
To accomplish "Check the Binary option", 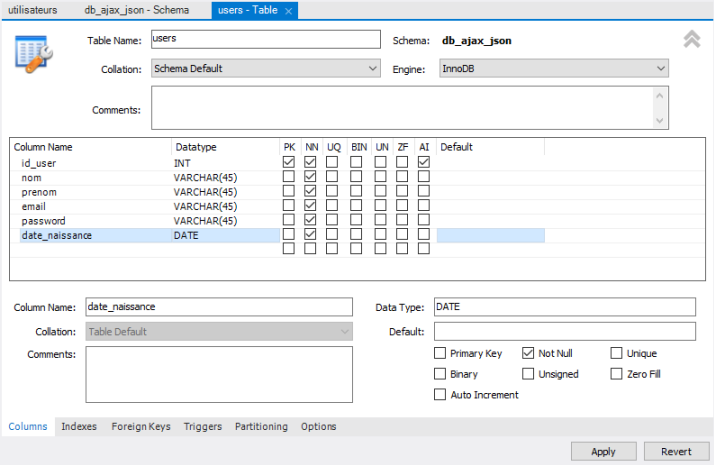I will point(440,374).
